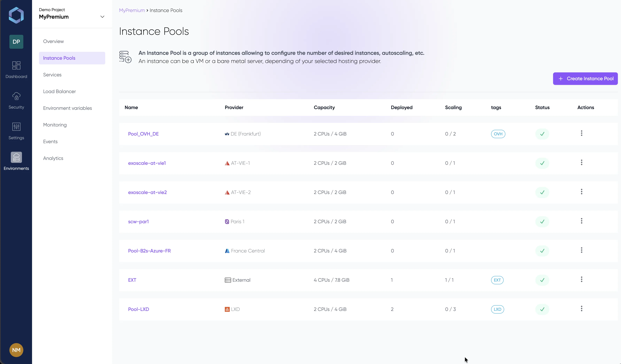
Task: Select the Security icon in the sidebar
Action: click(16, 100)
